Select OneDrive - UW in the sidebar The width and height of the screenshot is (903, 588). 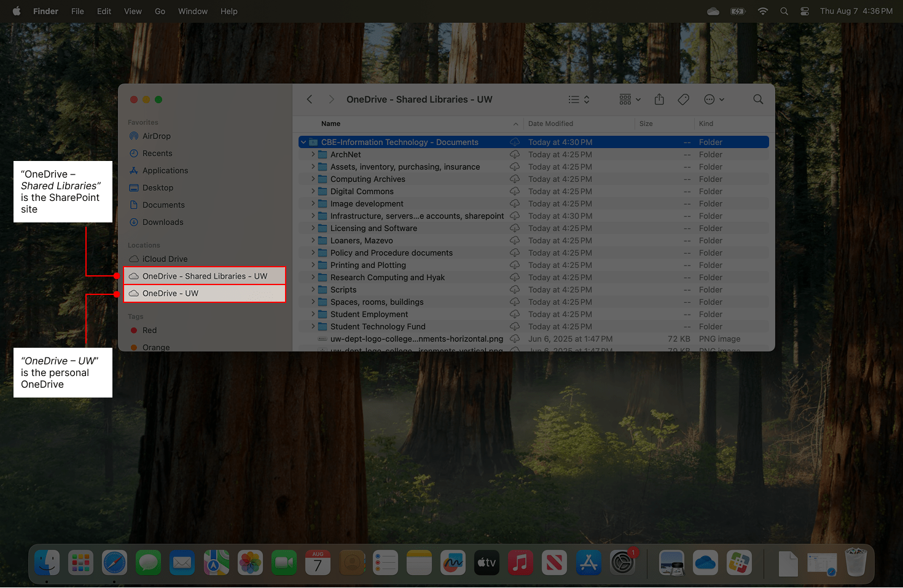click(169, 293)
